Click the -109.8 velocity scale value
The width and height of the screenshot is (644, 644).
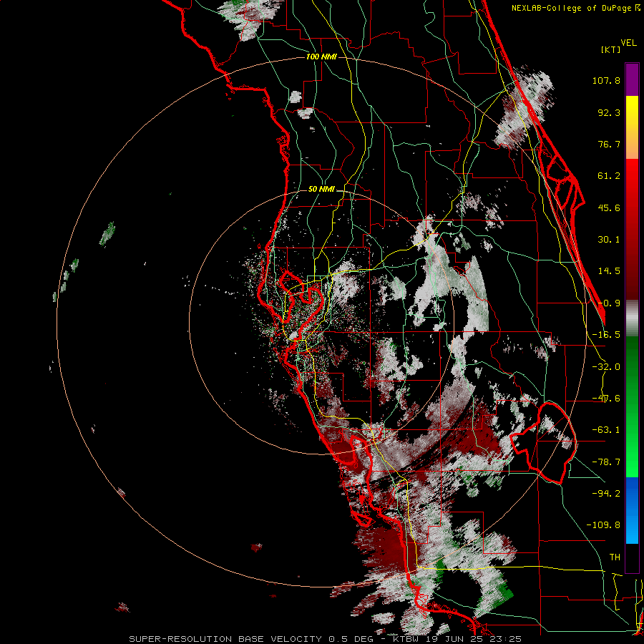pyautogui.click(x=603, y=525)
